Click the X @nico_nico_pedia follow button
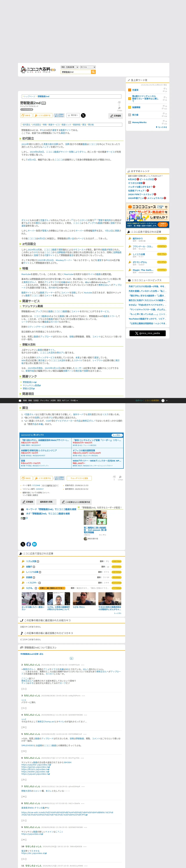Image resolution: width=186 pixels, height=868 pixels. (147, 333)
